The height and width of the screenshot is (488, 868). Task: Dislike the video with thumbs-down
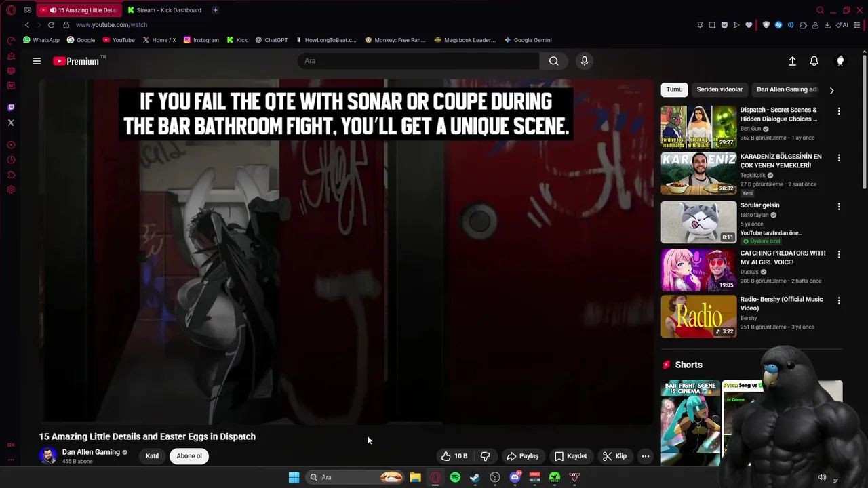(x=486, y=456)
